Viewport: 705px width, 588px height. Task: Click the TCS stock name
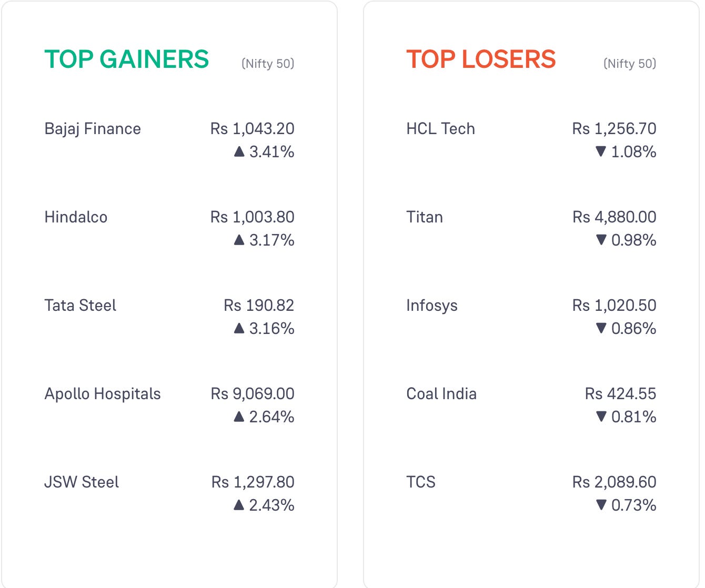421,482
